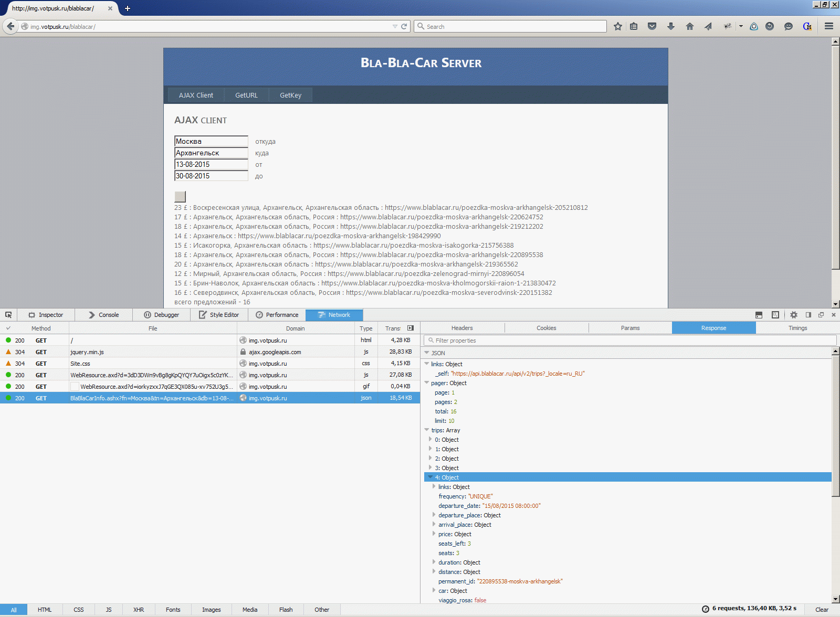Reload the page using the refresh icon
The height and width of the screenshot is (617, 840).
pos(404,26)
